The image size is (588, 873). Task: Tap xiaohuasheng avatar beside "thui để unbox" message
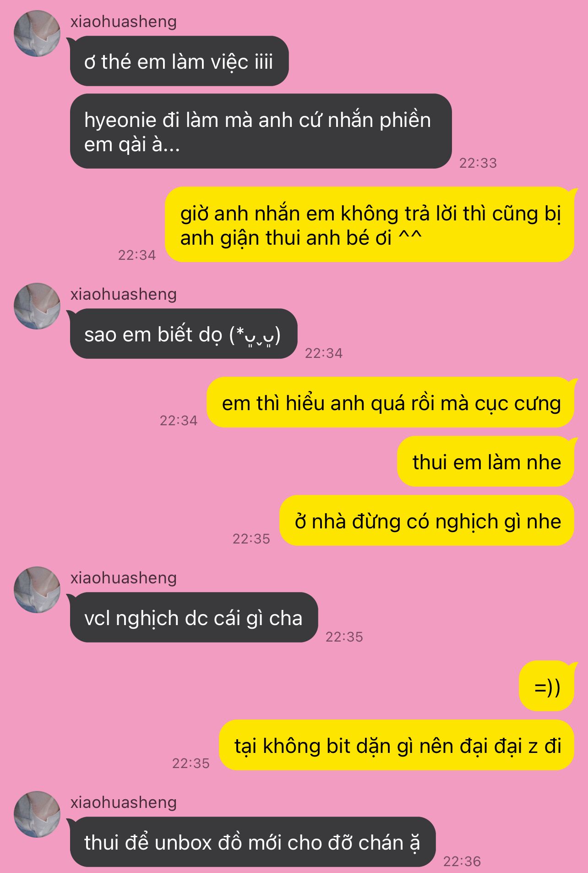tap(37, 814)
